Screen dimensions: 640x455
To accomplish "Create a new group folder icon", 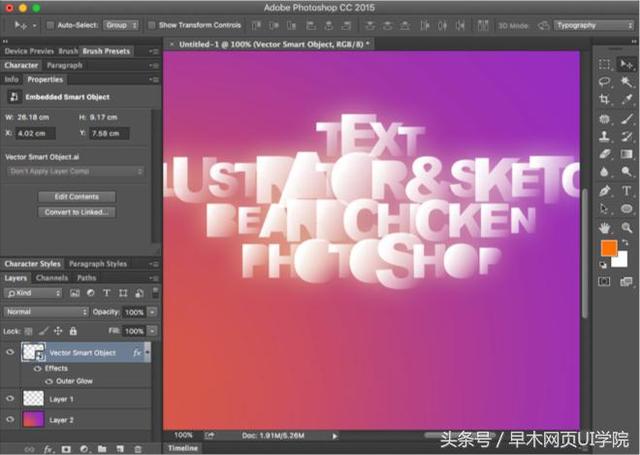I will point(102,449).
